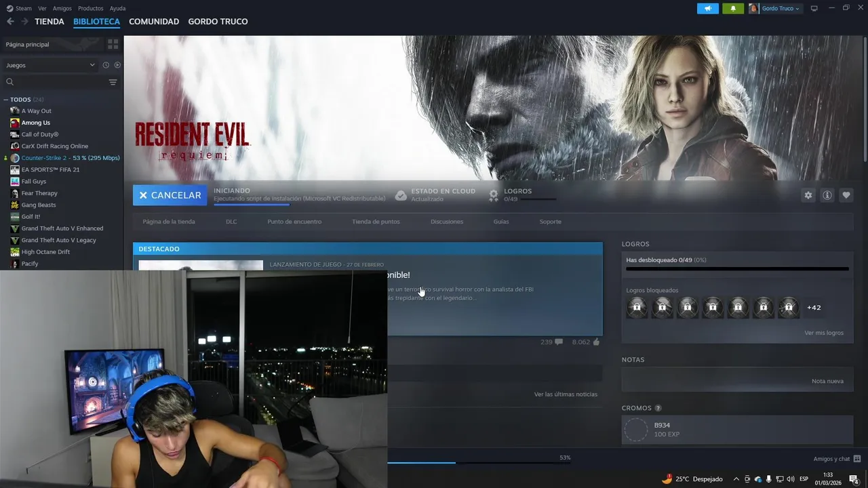The image size is (868, 488).
Task: Open Punto de encuentro tab
Action: click(294, 222)
